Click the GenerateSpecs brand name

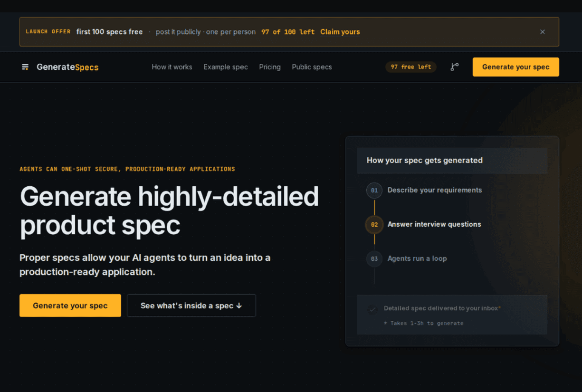click(67, 67)
